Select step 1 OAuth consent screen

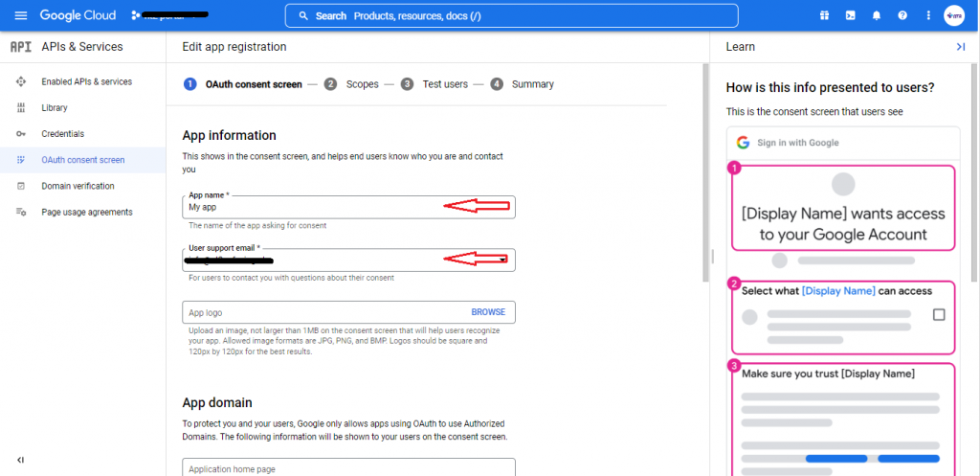coord(243,84)
